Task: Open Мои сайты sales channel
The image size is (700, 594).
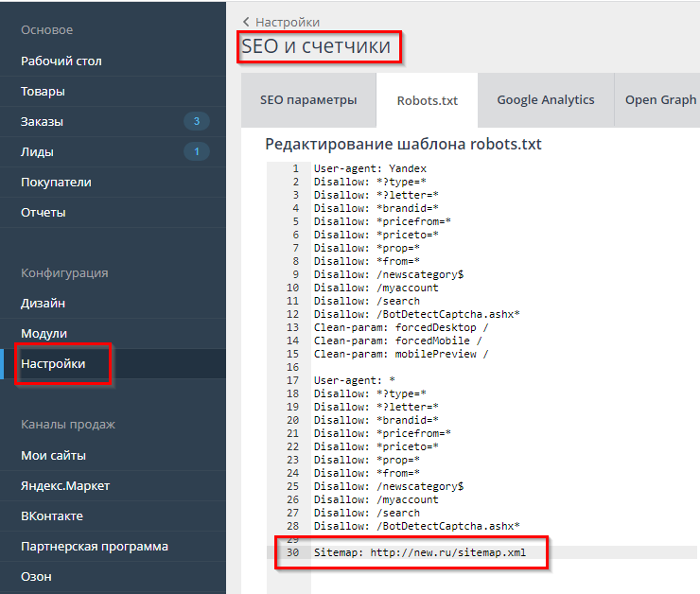Action: pyautogui.click(x=54, y=455)
